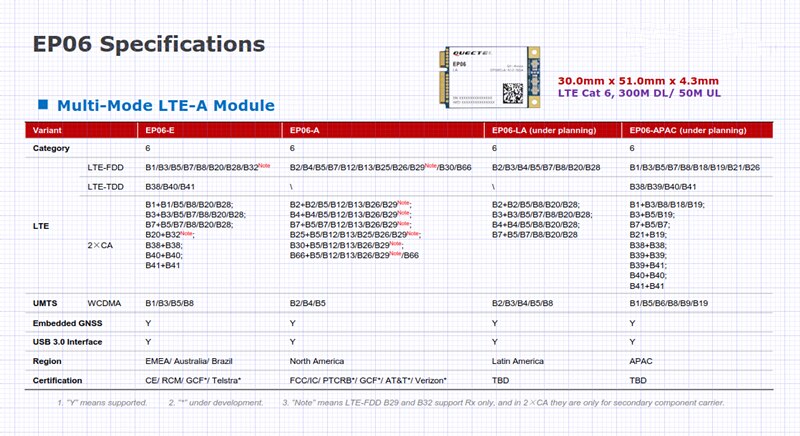Click the Variant column header

pyautogui.click(x=47, y=131)
